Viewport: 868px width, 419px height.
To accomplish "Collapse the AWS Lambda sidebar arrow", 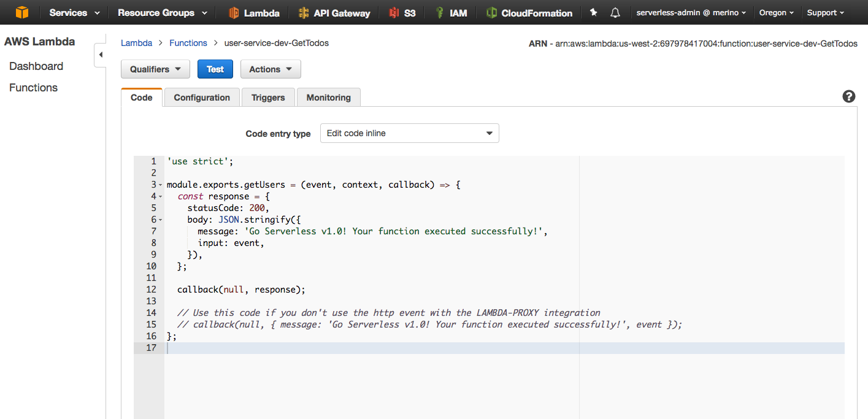I will click(101, 55).
